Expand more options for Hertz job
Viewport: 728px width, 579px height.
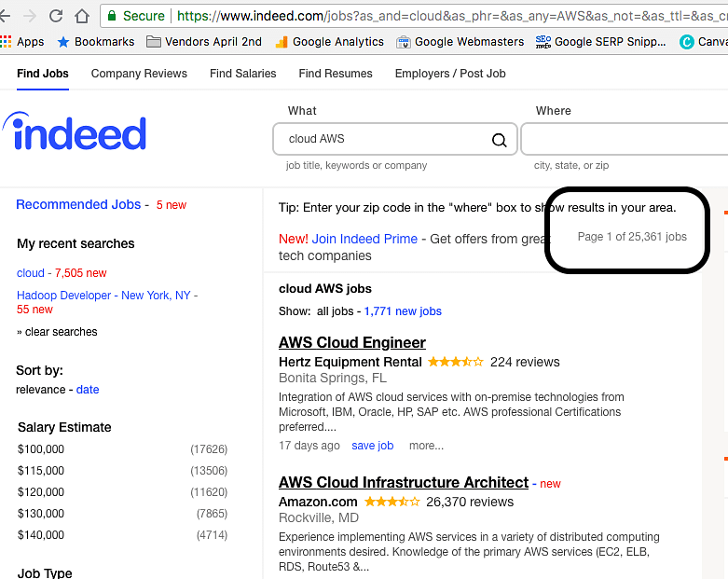coord(426,446)
